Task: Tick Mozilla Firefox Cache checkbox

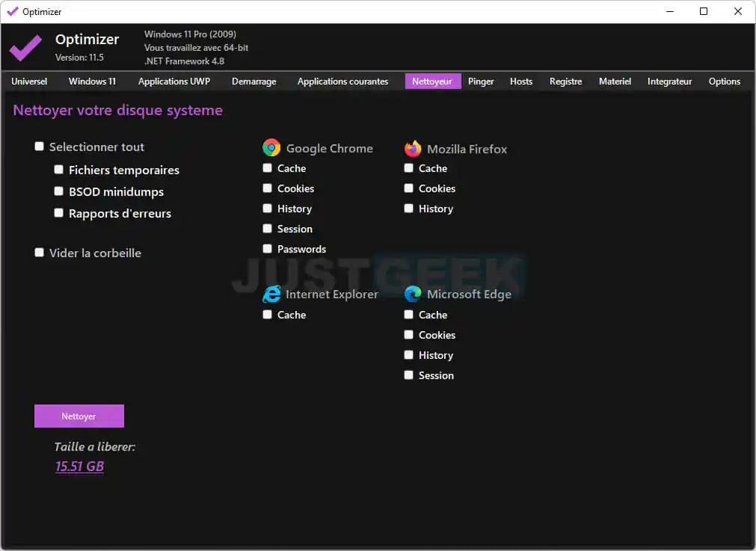Action: (408, 167)
